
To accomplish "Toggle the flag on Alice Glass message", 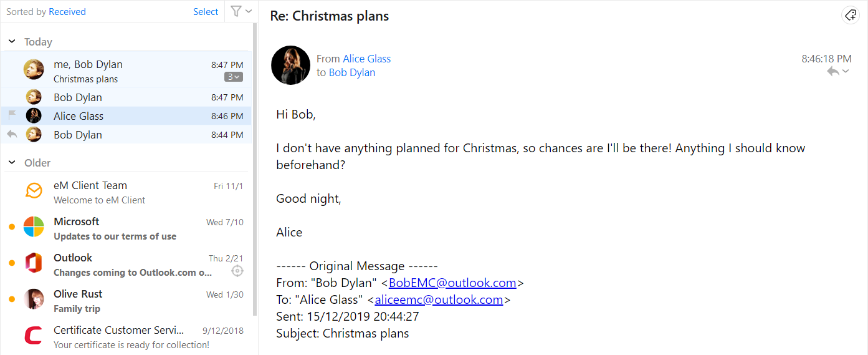I will (12, 115).
